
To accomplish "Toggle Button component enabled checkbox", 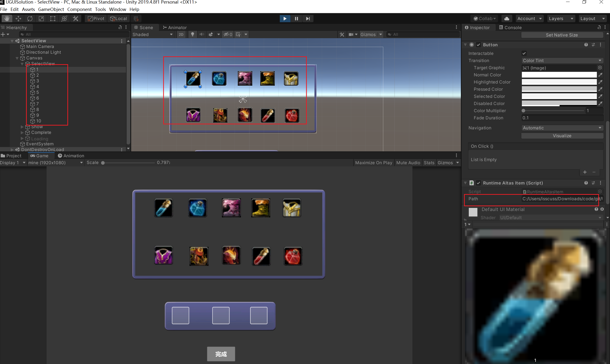I will pyautogui.click(x=478, y=45).
